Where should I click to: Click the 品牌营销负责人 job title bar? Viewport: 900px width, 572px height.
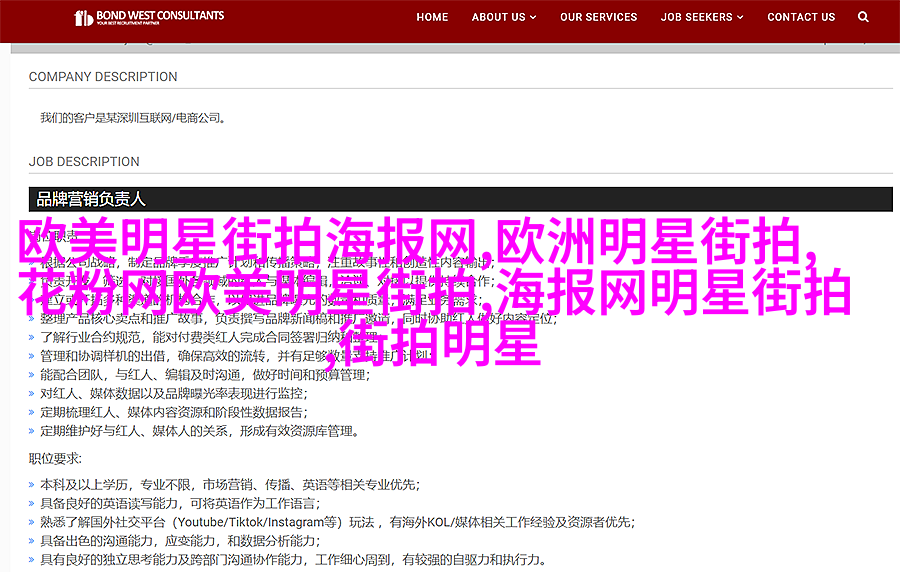click(460, 199)
